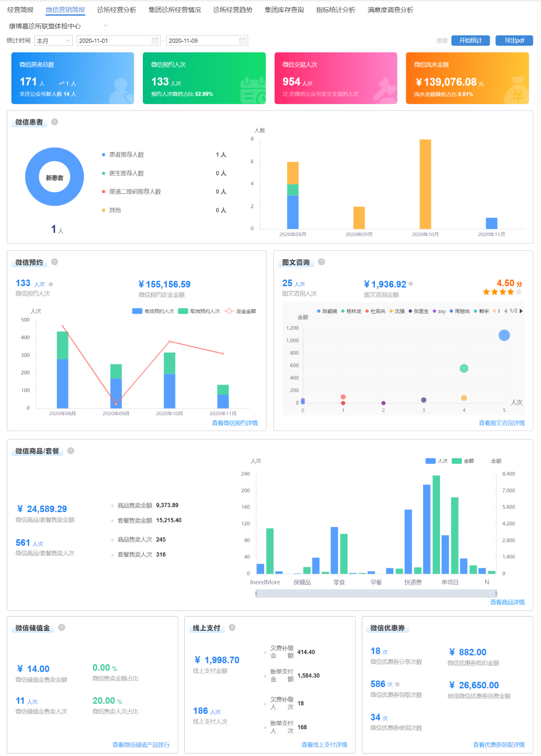Click help icon beside 微信预约 title
Image resolution: width=541 pixels, height=756 pixels.
pyautogui.click(x=55, y=262)
